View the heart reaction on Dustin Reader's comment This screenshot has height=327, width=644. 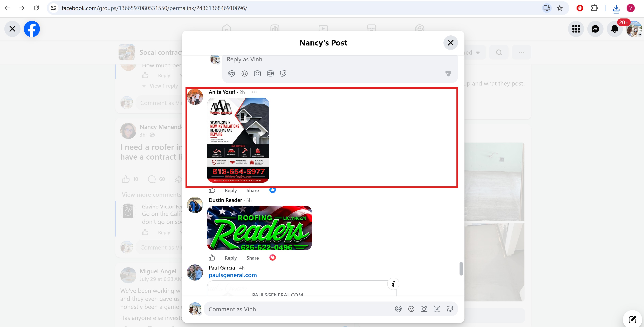[272, 258]
